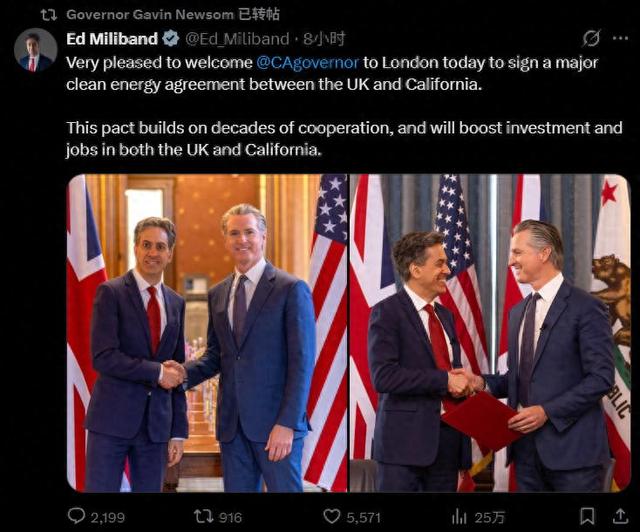Click the @Ed_Miliband handle

(237, 39)
